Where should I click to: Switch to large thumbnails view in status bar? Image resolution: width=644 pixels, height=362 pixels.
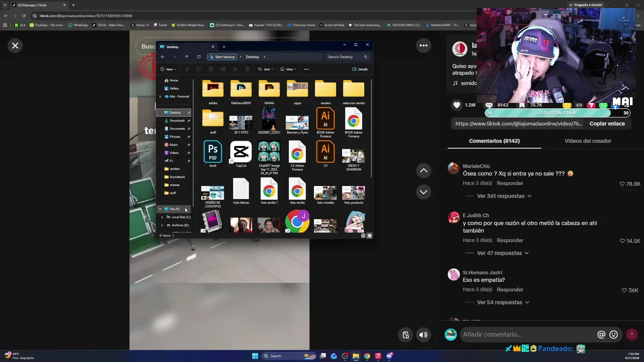tap(370, 235)
